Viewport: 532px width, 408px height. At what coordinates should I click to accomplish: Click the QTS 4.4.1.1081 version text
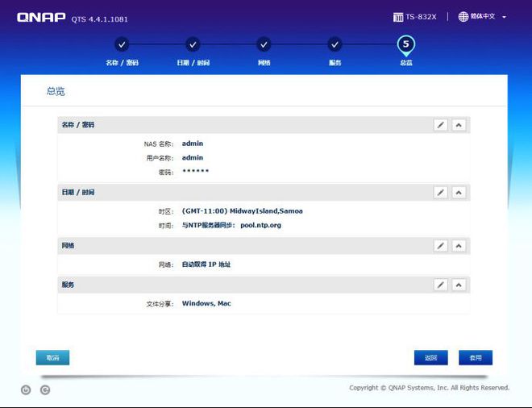pyautogui.click(x=99, y=19)
